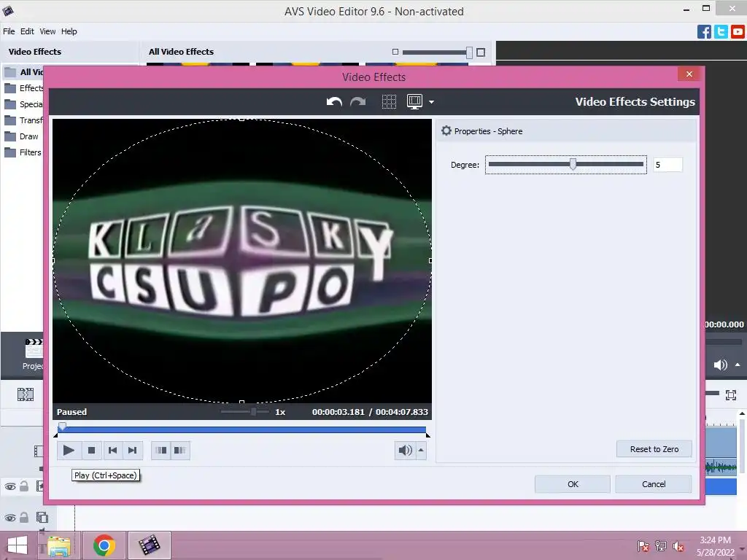Close the Video Effects dialog with X
This screenshot has height=560, width=747.
[689, 74]
